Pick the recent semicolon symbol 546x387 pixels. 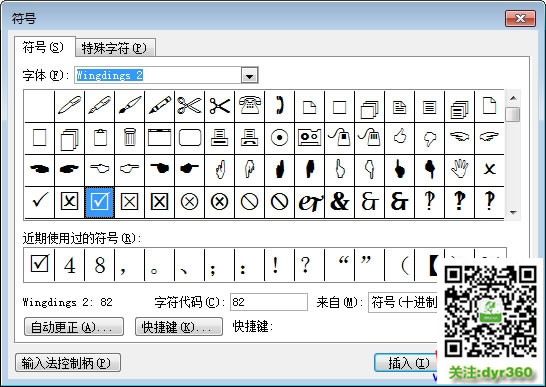(x=219, y=265)
